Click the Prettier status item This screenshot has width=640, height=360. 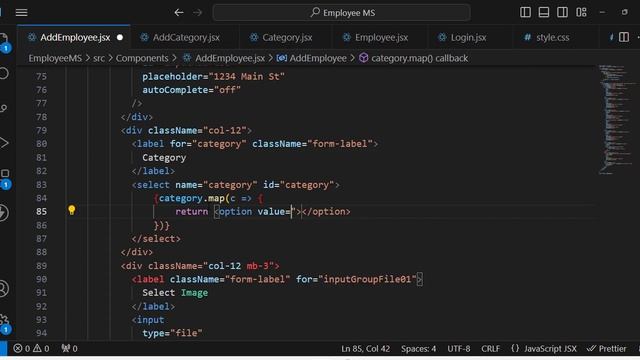[x=607, y=349]
